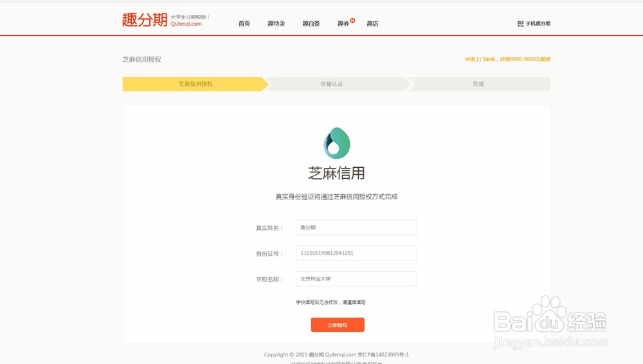
Task: Click the 趣券 new badge icon
Action: (x=352, y=20)
